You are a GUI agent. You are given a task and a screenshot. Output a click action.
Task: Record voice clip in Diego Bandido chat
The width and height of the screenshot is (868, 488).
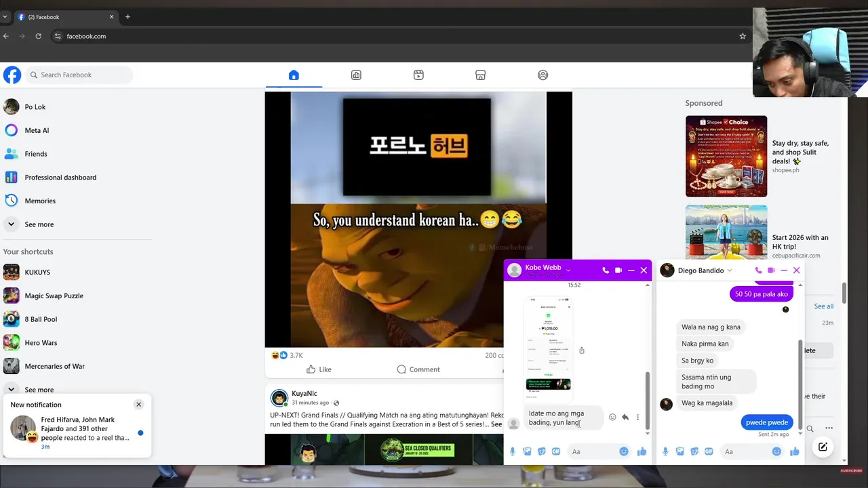coord(665,451)
